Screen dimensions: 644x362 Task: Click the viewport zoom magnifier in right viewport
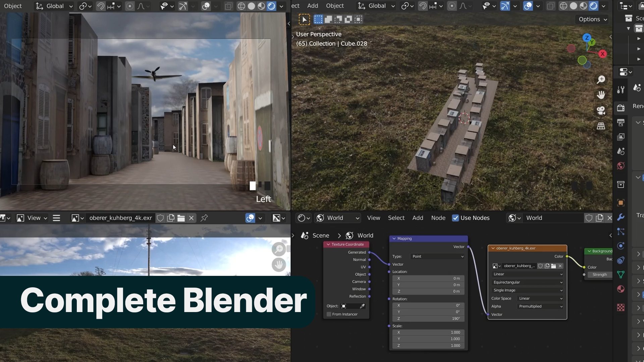[601, 79]
